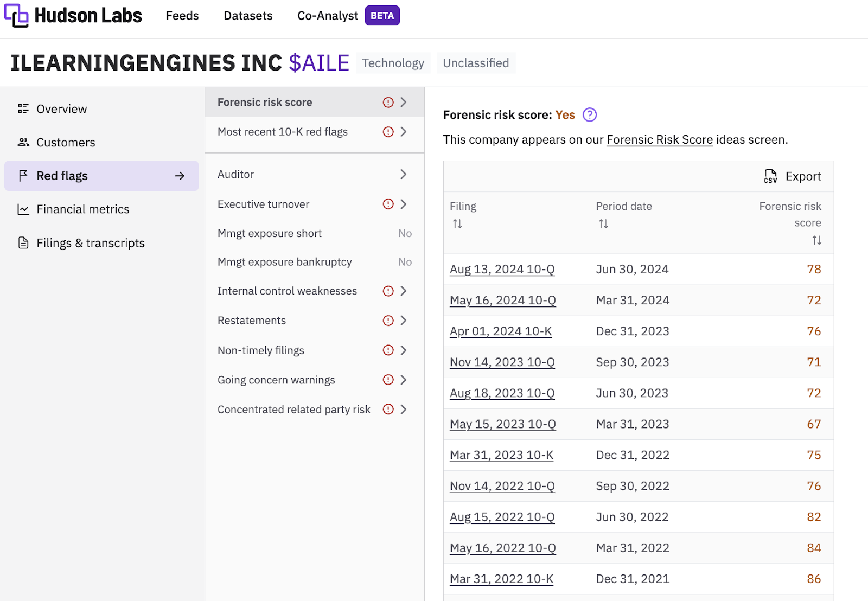Expand the Auditor section chevron

click(403, 174)
